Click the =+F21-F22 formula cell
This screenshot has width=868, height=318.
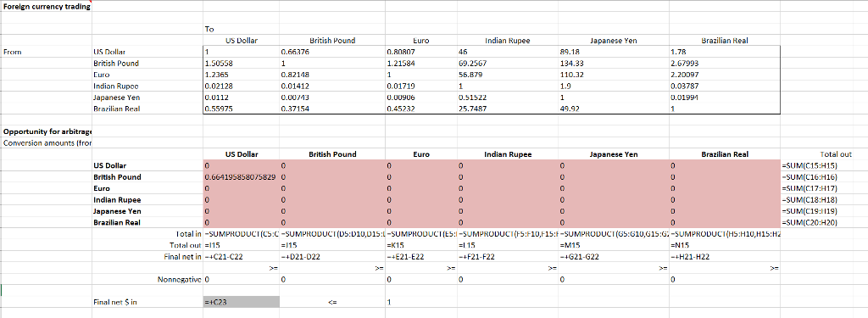click(x=508, y=256)
